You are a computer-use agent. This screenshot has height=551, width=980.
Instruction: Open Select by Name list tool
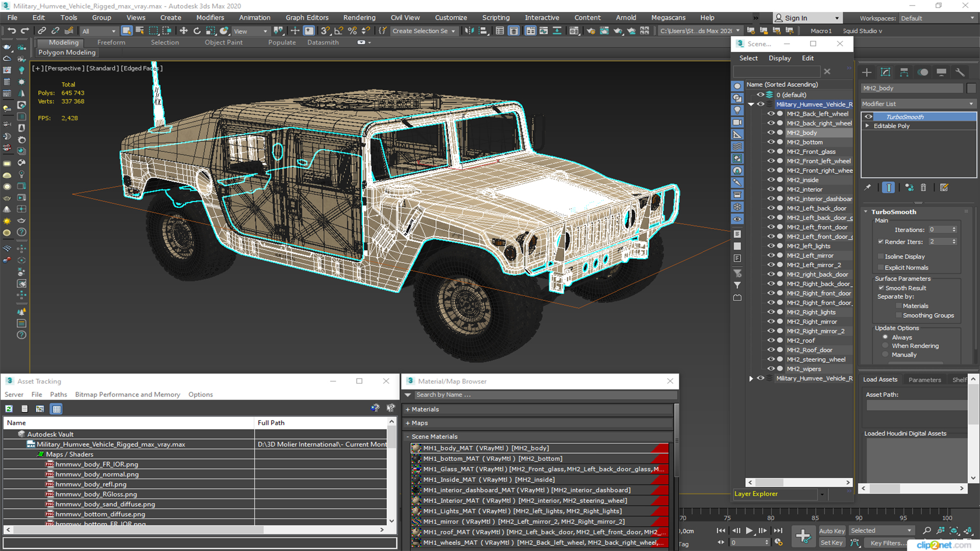[140, 31]
